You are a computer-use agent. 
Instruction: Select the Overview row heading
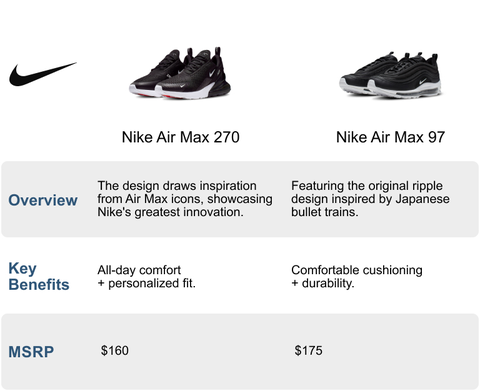(x=43, y=200)
